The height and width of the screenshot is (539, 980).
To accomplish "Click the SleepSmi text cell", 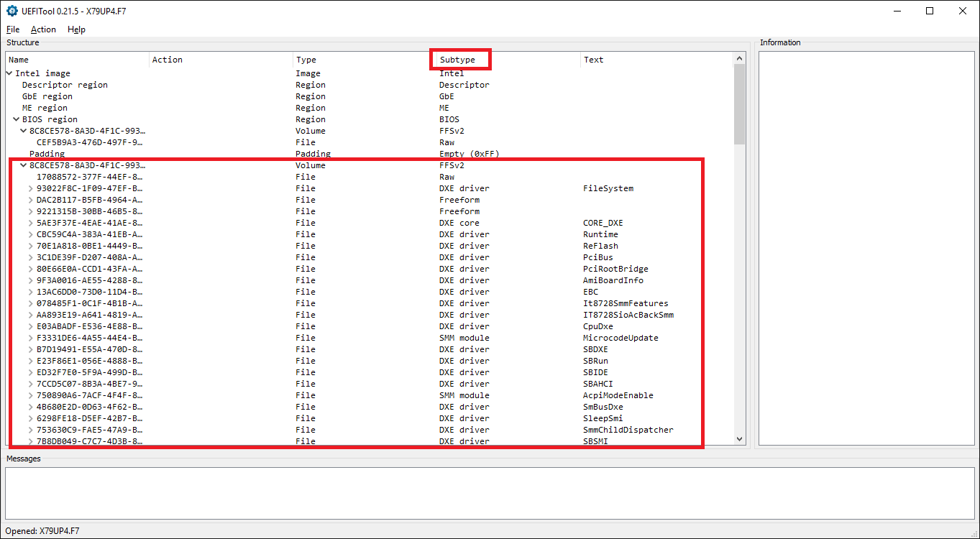I will click(603, 418).
